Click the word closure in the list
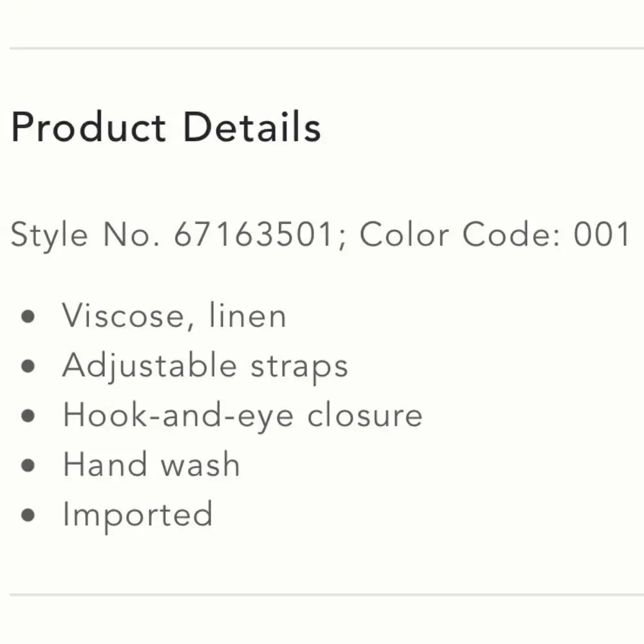 click(365, 414)
